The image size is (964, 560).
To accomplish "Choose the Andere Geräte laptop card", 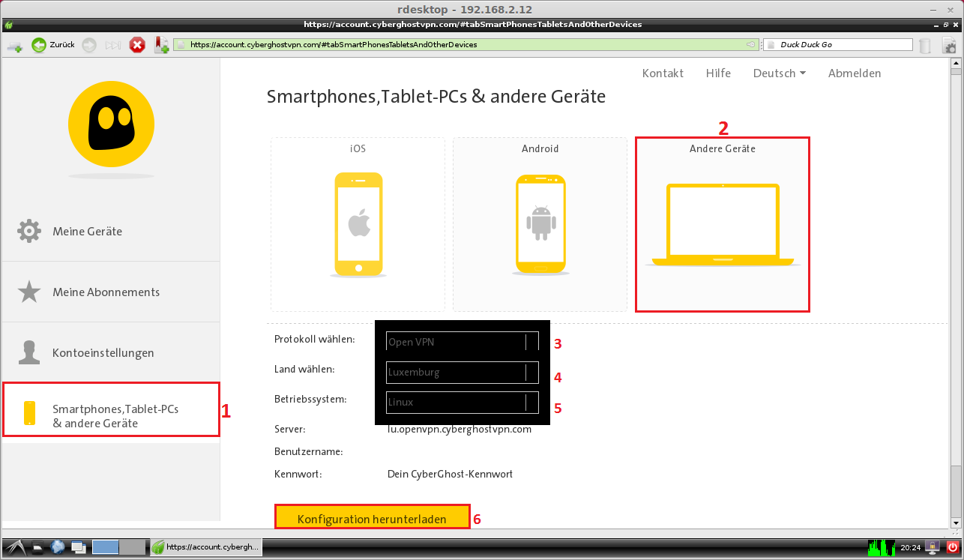I will pyautogui.click(x=723, y=224).
